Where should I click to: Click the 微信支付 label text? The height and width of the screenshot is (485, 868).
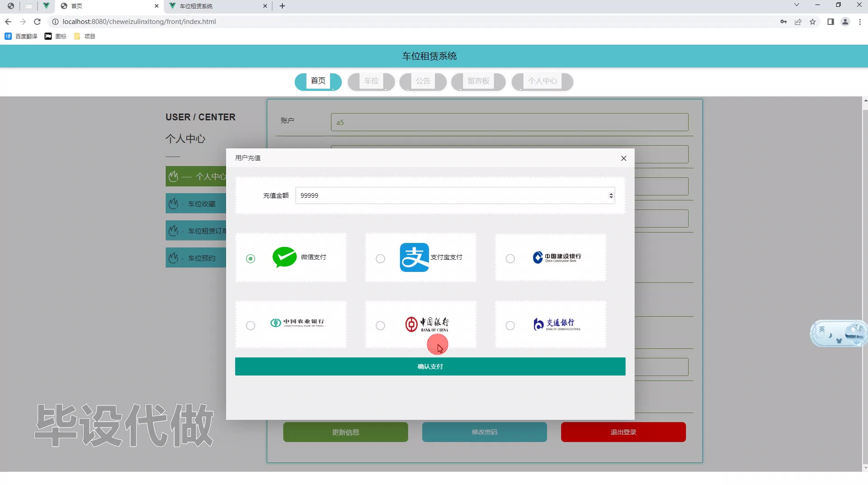coord(313,257)
